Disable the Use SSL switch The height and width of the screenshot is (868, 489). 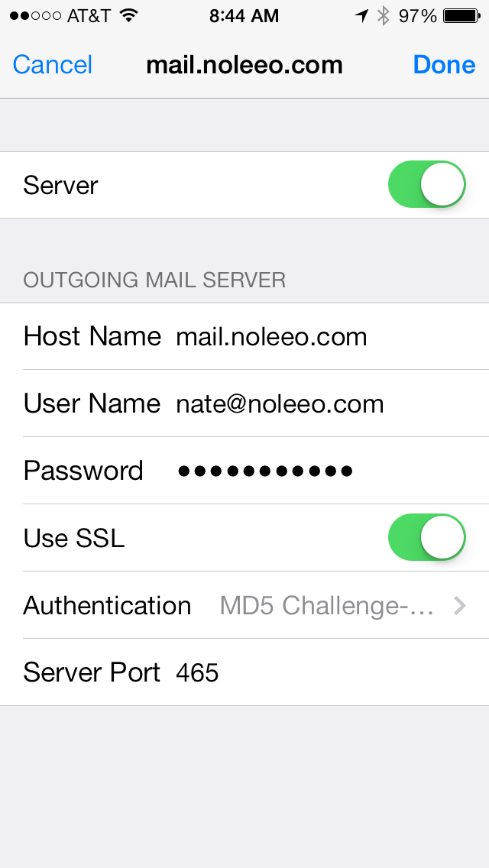click(x=427, y=537)
